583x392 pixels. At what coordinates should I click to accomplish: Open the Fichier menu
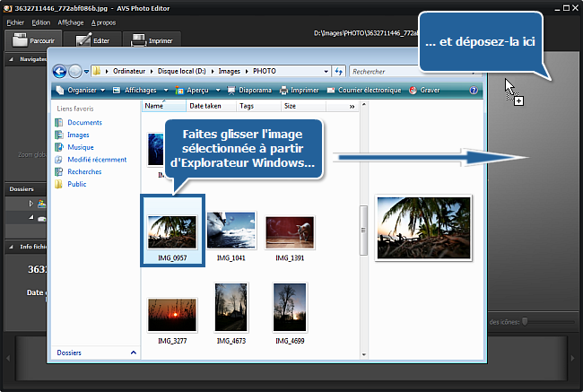(15, 22)
